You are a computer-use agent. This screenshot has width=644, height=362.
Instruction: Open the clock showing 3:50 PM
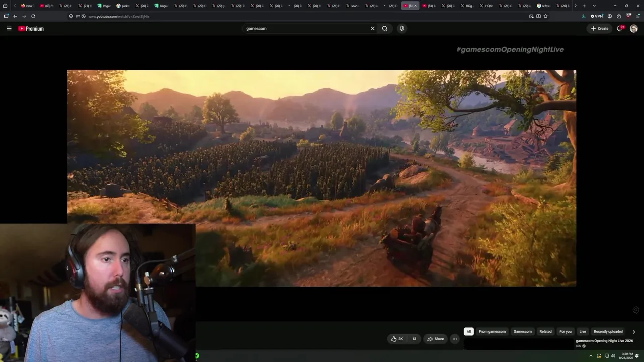click(x=627, y=356)
